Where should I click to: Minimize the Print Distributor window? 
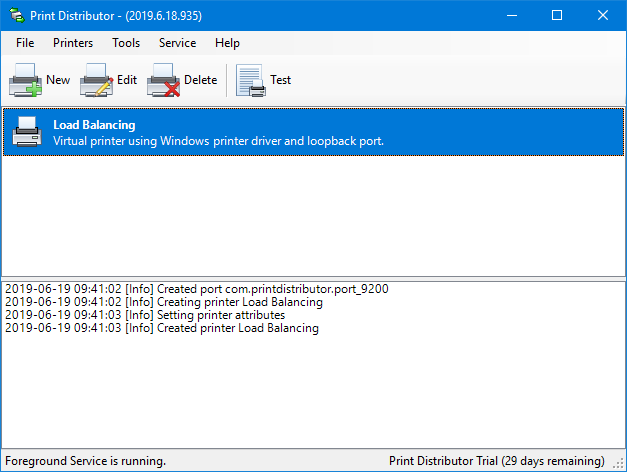click(x=512, y=16)
